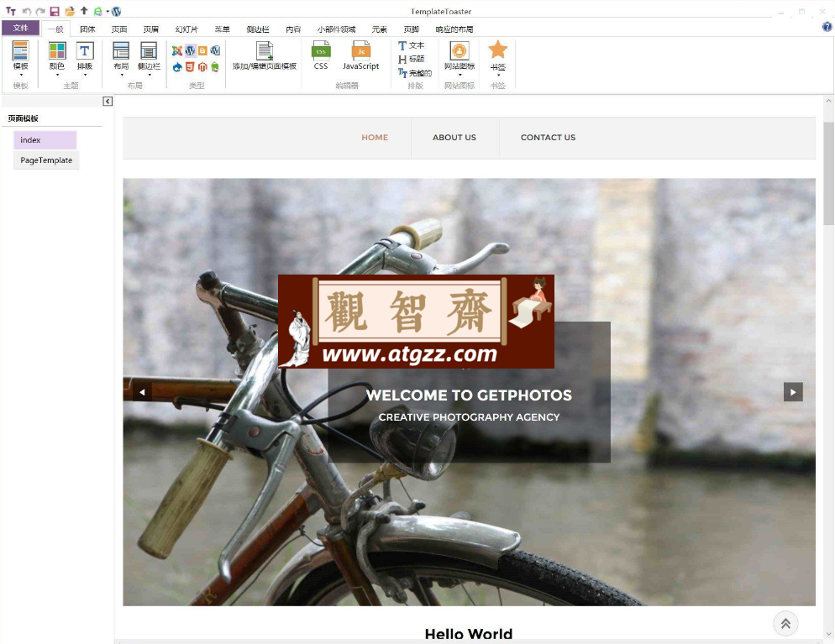
Task: Switch to the 小部件领域 widget areas tab
Action: (x=337, y=29)
